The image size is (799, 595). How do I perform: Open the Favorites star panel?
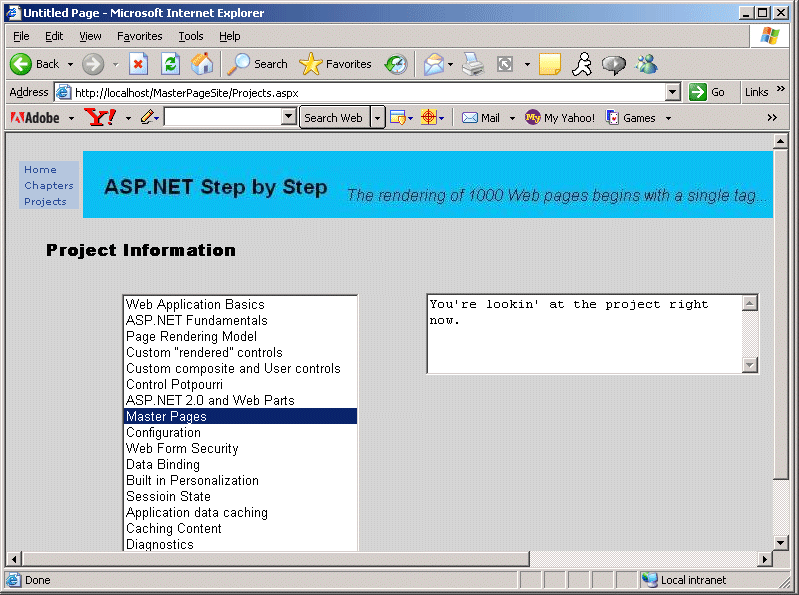[x=310, y=64]
